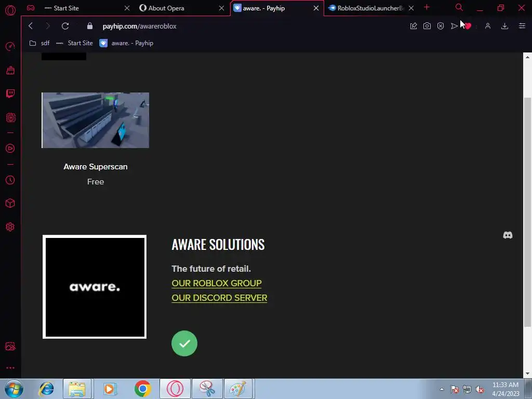Open Twitch panel in sidebar
Screen dimensions: 532x399
pos(10,94)
